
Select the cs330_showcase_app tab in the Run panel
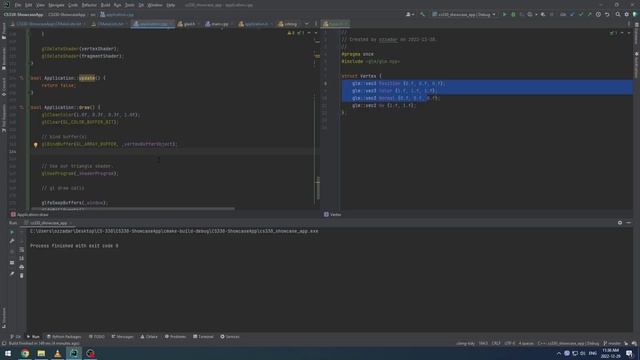point(48,223)
